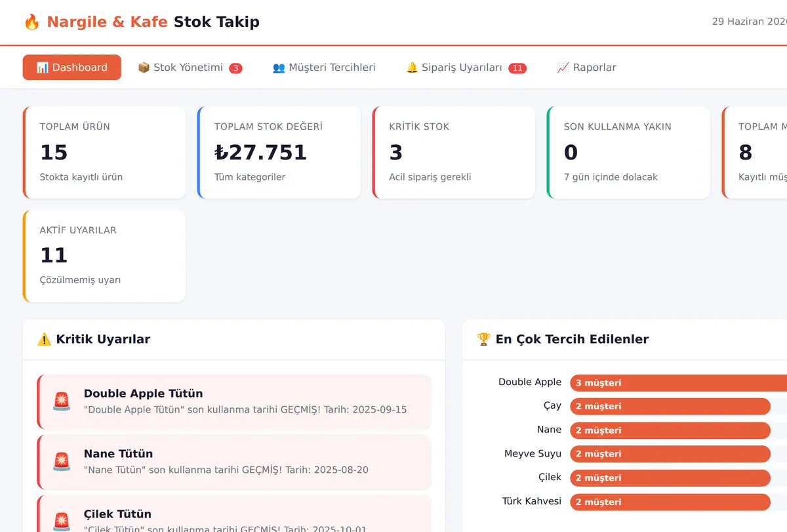
Task: Click the Çilek preference bar
Action: click(670, 478)
